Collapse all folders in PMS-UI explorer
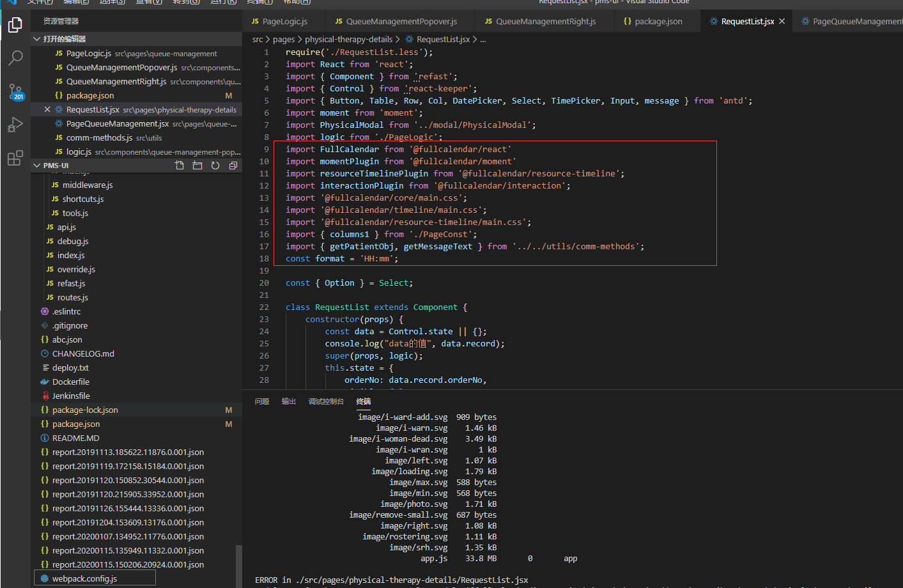This screenshot has height=588, width=903. (x=233, y=166)
